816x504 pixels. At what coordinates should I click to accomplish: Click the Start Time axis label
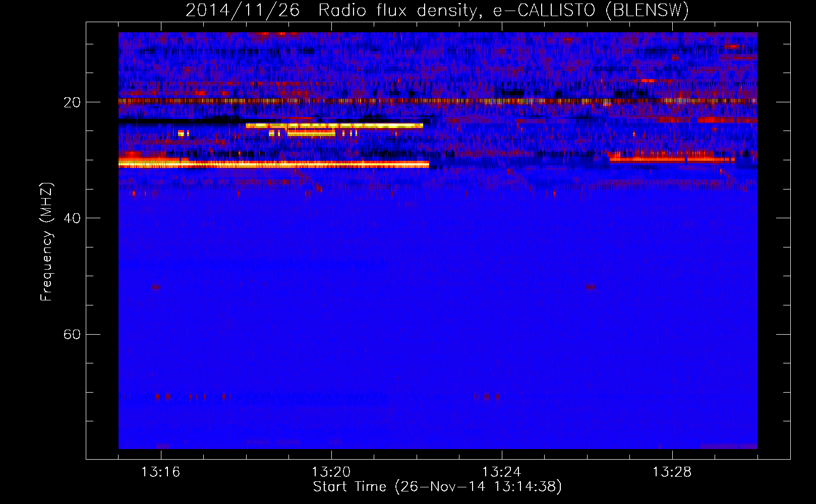point(437,487)
